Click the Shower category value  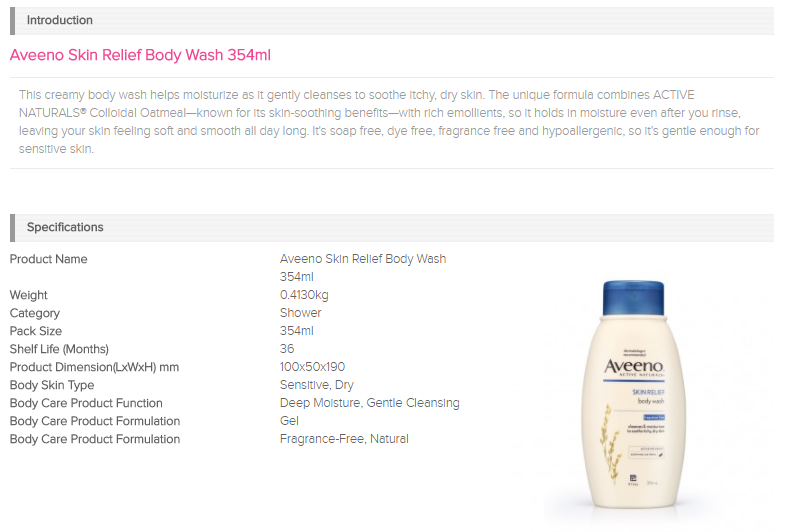click(300, 313)
